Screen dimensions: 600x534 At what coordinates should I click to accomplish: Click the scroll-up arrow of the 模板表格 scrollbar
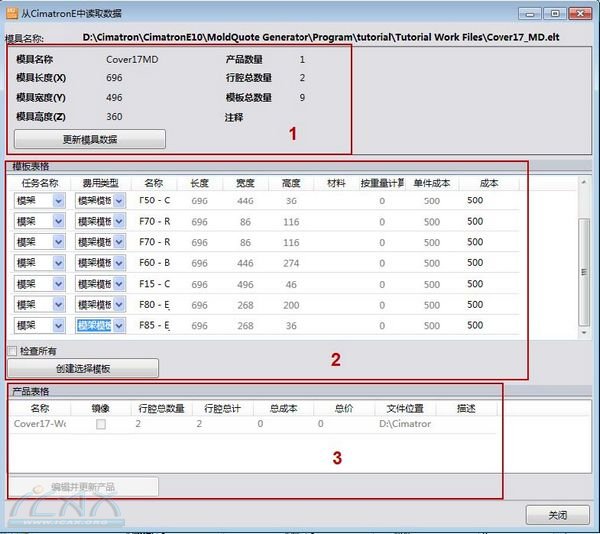coord(584,182)
